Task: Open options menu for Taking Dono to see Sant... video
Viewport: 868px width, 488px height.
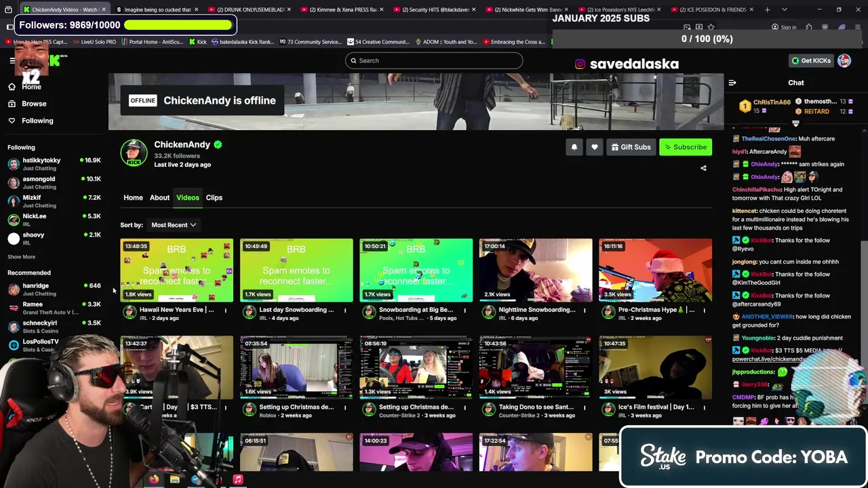Action: pos(584,407)
